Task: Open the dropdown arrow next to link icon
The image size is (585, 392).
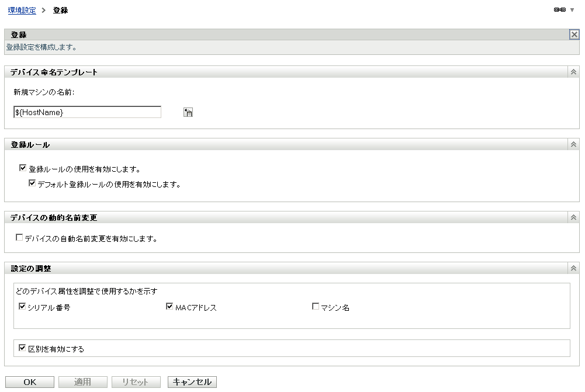Action: pyautogui.click(x=573, y=10)
